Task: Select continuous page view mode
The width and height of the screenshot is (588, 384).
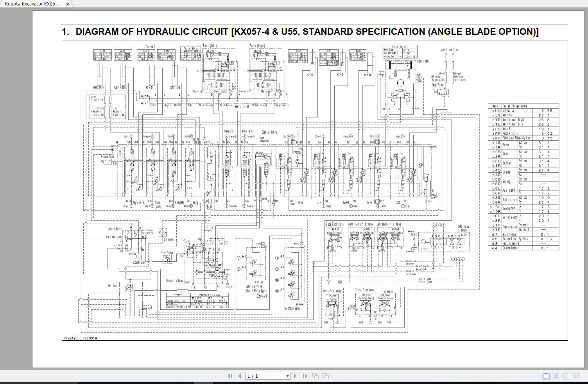Action: click(x=556, y=376)
